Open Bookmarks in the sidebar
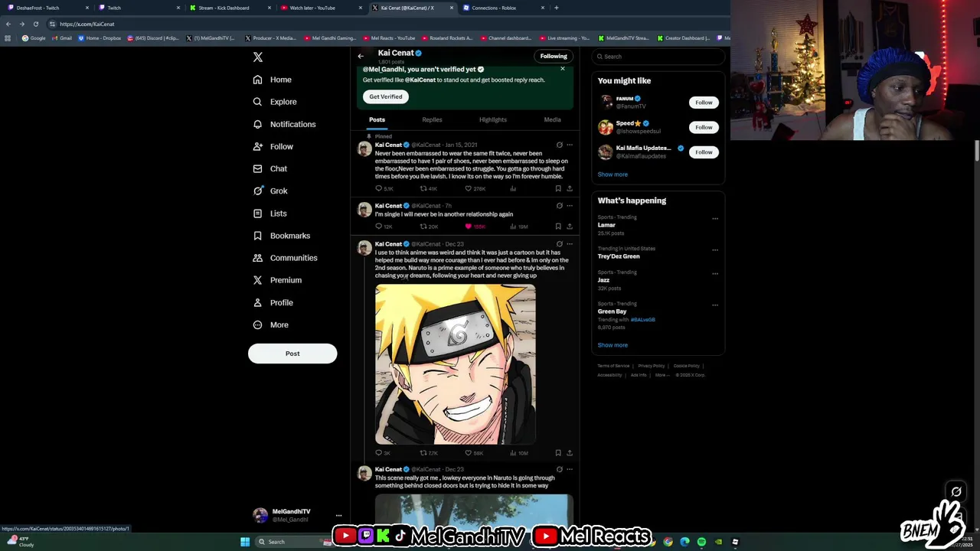Image resolution: width=980 pixels, height=551 pixels. (282, 236)
